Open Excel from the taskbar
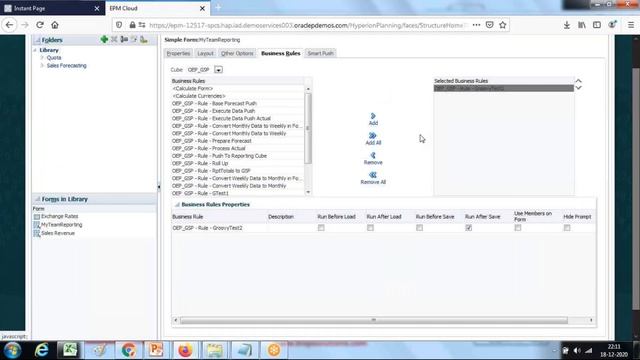The width and height of the screenshot is (640, 360). coord(69,350)
